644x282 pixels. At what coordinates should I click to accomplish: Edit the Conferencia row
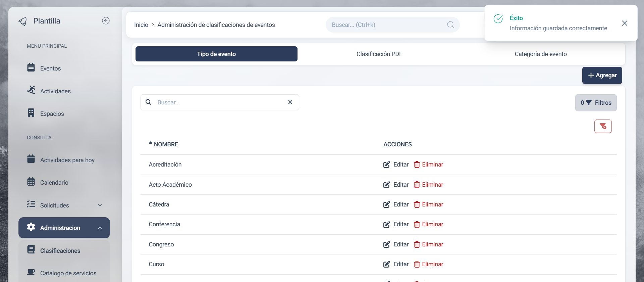pos(396,224)
